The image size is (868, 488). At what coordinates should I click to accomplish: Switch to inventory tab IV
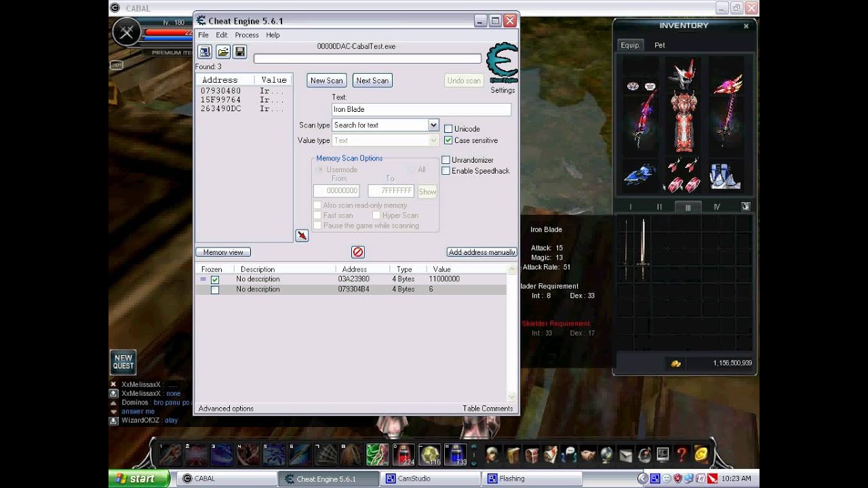[x=716, y=207]
